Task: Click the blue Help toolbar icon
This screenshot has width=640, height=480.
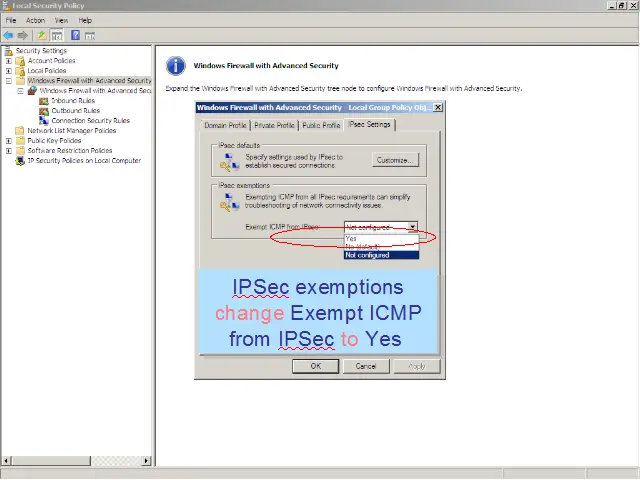Action: (76, 35)
